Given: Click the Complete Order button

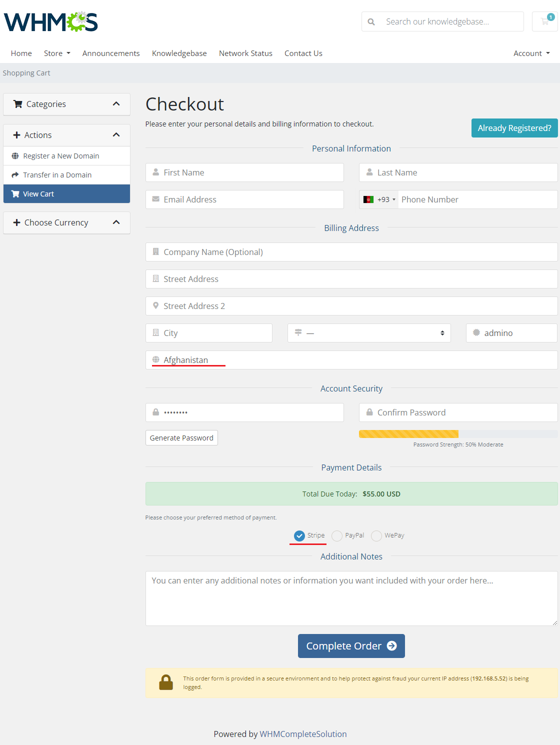Looking at the screenshot, I should 351,646.
